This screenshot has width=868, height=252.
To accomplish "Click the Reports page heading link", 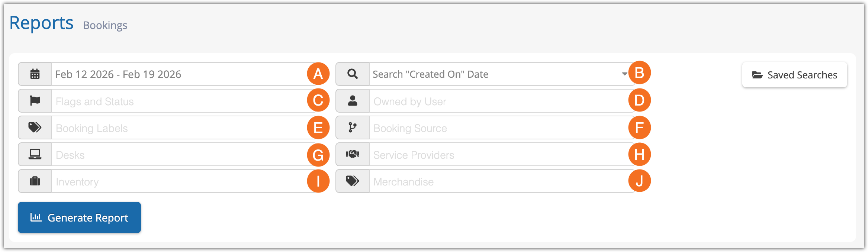I will pos(41,23).
